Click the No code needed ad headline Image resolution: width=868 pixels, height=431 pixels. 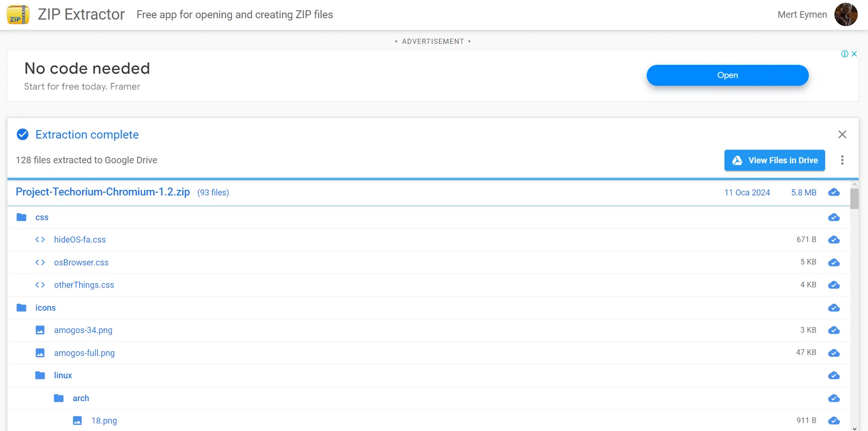[87, 69]
